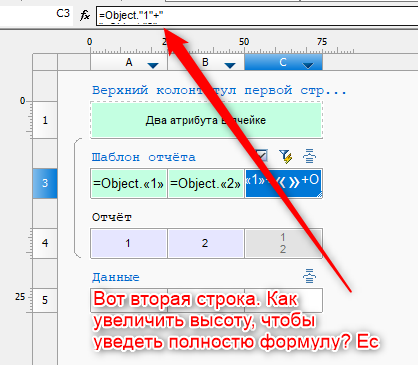
Task: Select row 3 header
Action: (x=45, y=183)
